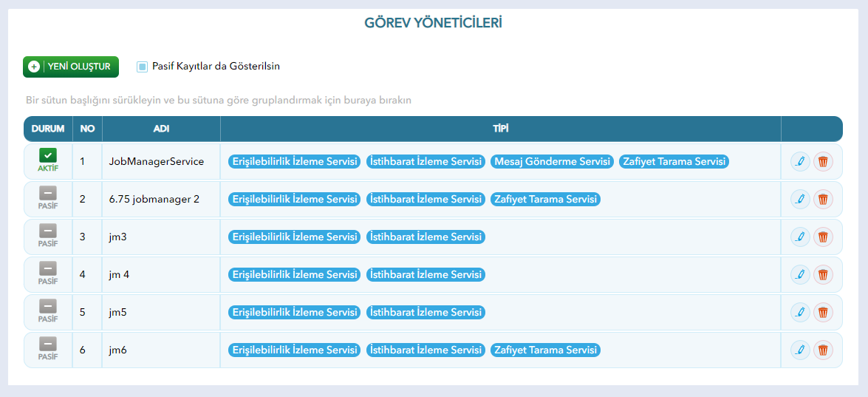Delete the JobManagerService row with trash icon
This screenshot has height=397, width=868.
823,162
